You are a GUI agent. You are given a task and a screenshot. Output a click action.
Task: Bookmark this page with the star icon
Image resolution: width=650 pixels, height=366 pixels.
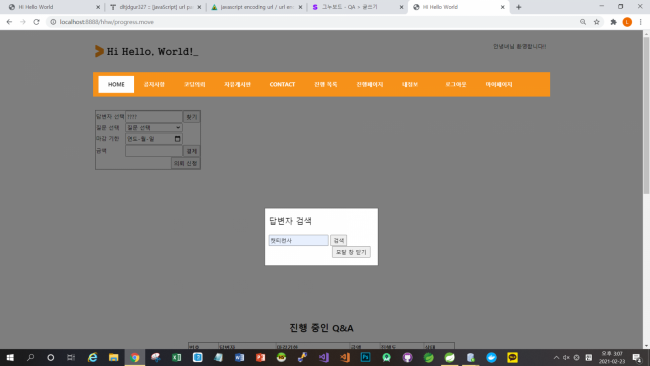[x=597, y=22]
